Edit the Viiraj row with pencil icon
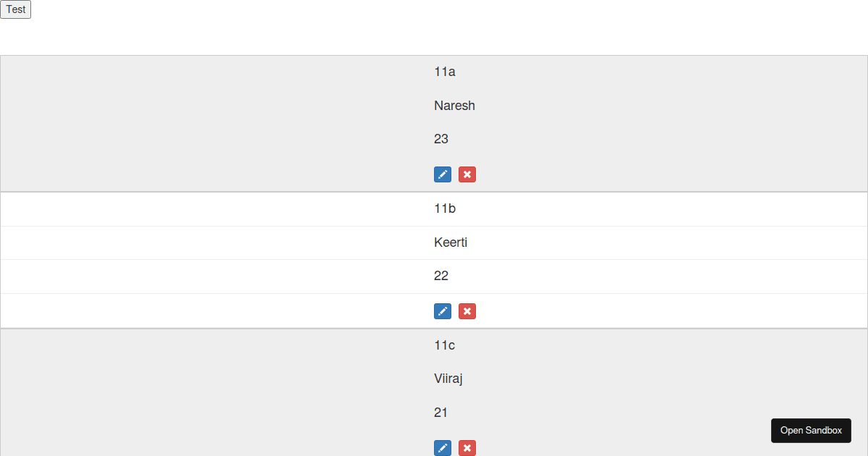Screen dimensions: 868x456 click(443, 448)
